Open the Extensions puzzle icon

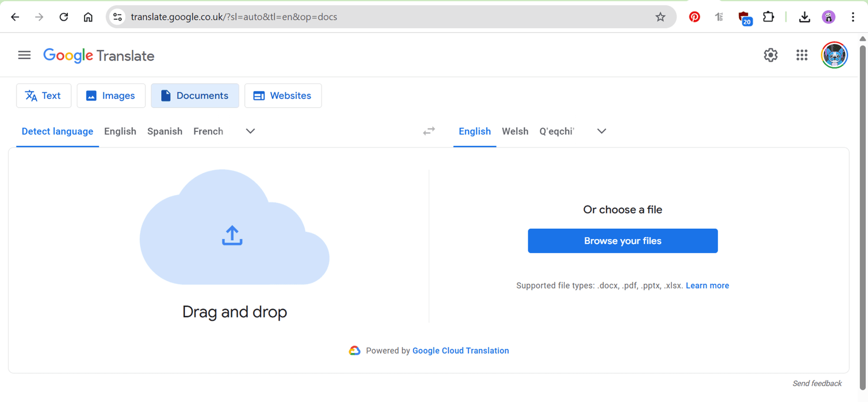(768, 17)
